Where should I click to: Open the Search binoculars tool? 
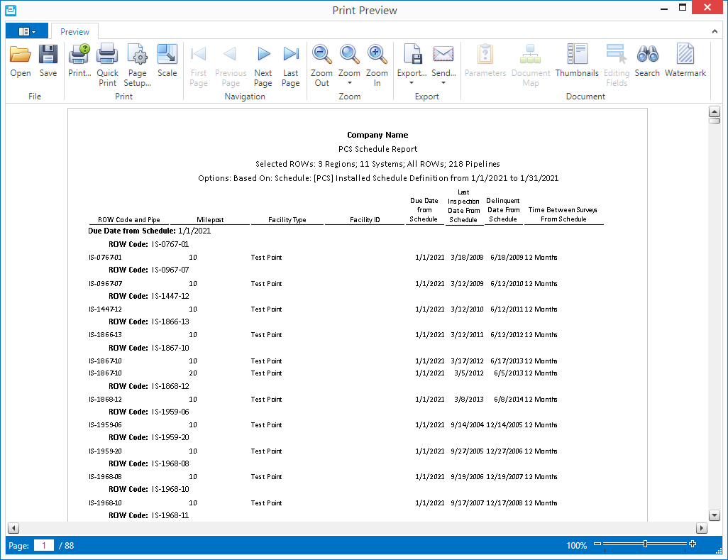(x=647, y=55)
